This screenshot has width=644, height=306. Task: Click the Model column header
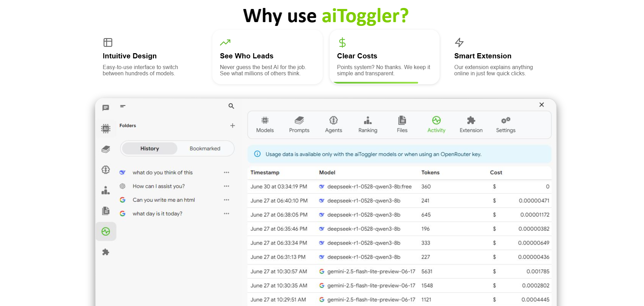(327, 172)
